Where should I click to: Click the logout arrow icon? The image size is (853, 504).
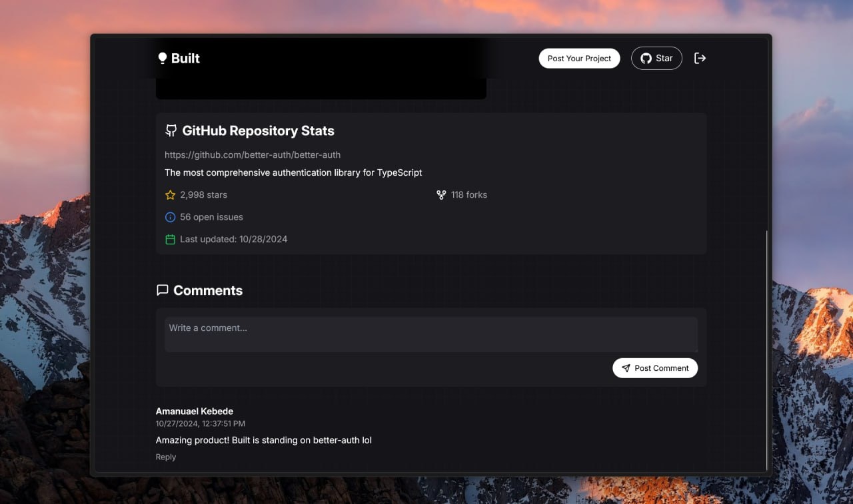[700, 59]
